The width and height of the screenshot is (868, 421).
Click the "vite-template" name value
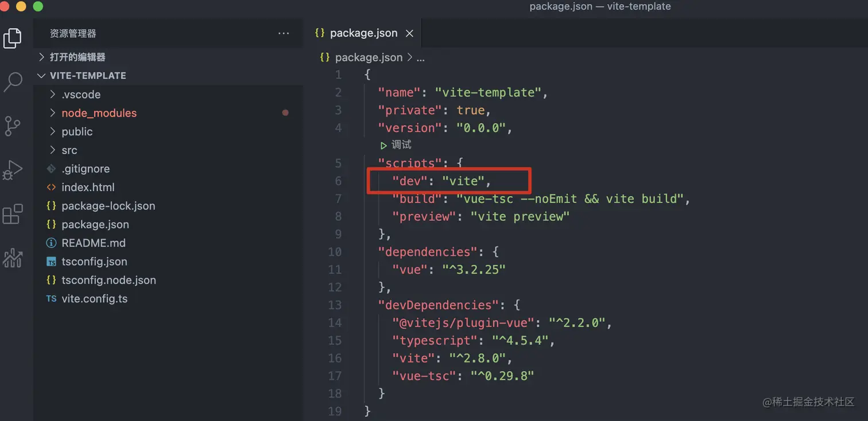(x=487, y=92)
